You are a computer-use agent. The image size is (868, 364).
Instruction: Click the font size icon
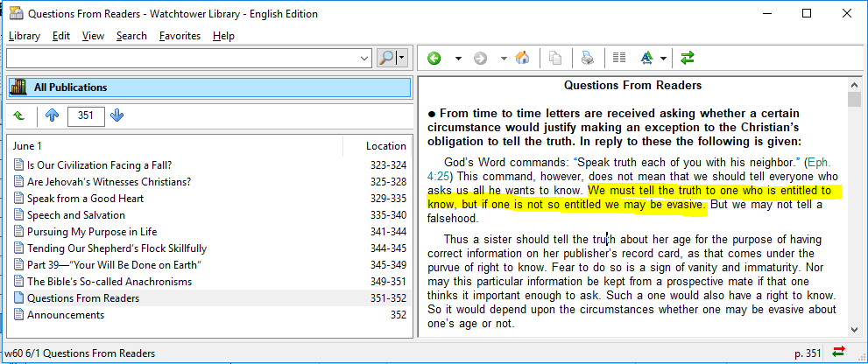pyautogui.click(x=647, y=59)
